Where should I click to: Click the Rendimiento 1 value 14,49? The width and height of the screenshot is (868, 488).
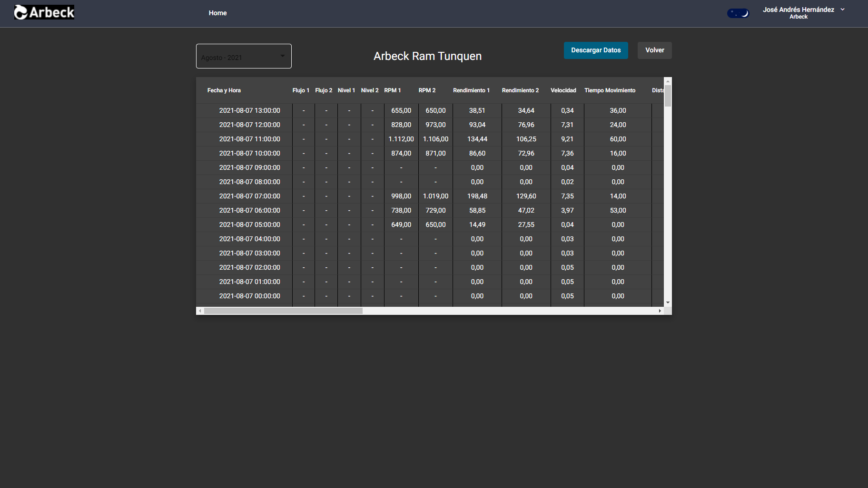point(477,224)
